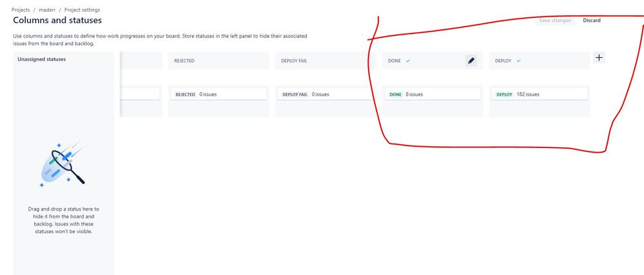Viewport: 644px width, 275px height.
Task: Open the Projects breadcrumb link
Action: 21,10
